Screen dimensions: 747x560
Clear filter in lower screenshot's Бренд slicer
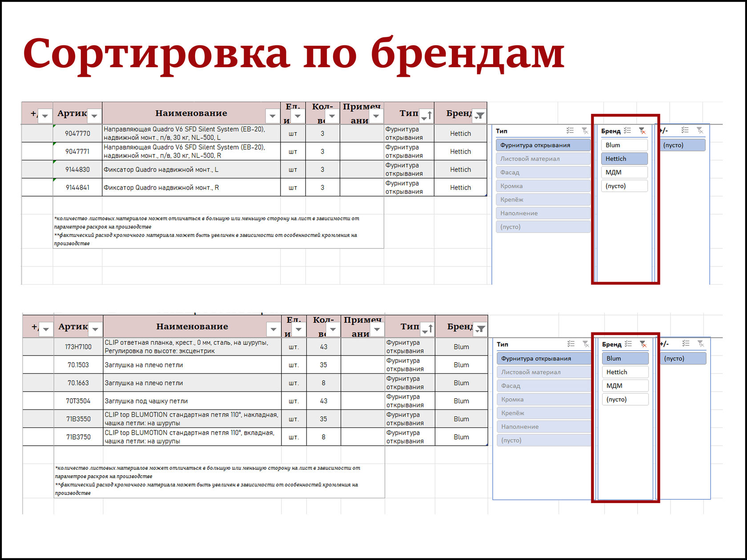coord(643,344)
